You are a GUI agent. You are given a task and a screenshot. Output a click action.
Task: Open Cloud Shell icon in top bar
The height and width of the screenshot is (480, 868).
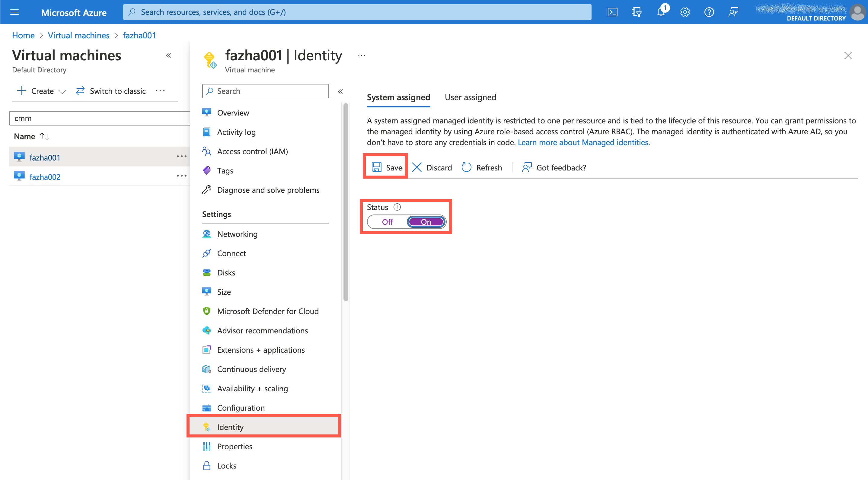point(612,12)
